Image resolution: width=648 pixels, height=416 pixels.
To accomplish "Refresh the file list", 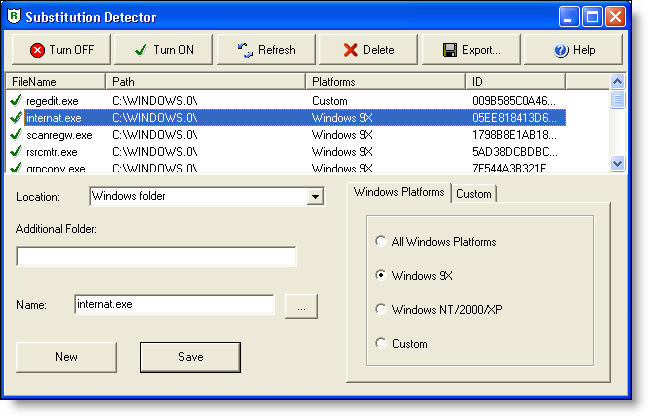I will tap(265, 50).
